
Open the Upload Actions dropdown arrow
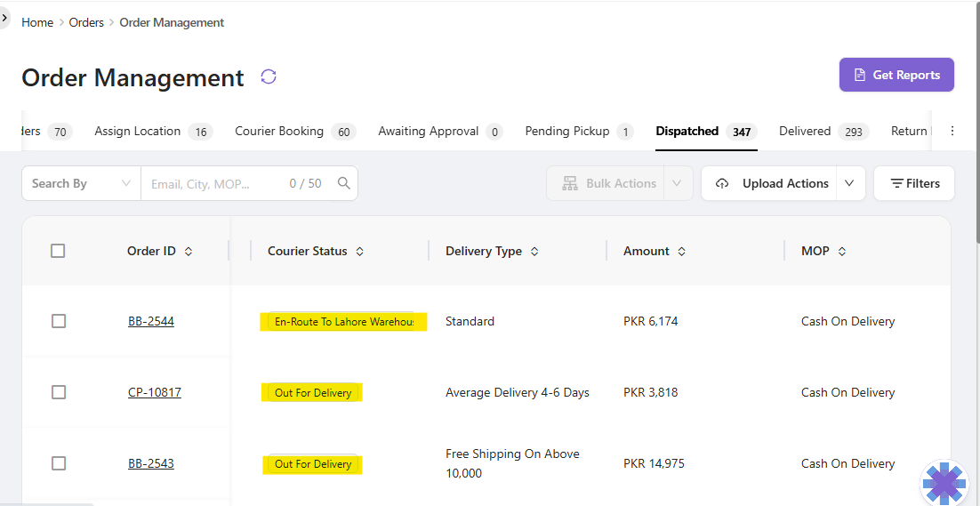click(849, 183)
